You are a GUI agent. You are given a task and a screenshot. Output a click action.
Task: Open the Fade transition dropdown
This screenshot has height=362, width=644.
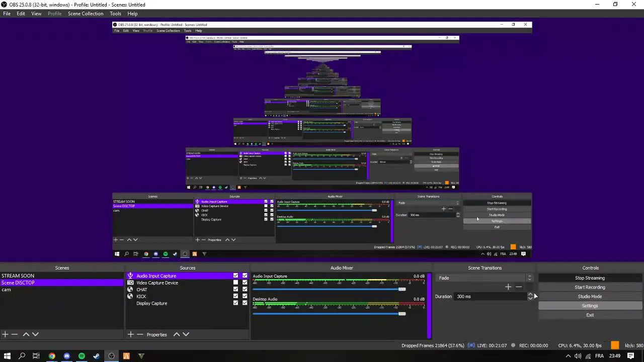pyautogui.click(x=484, y=278)
